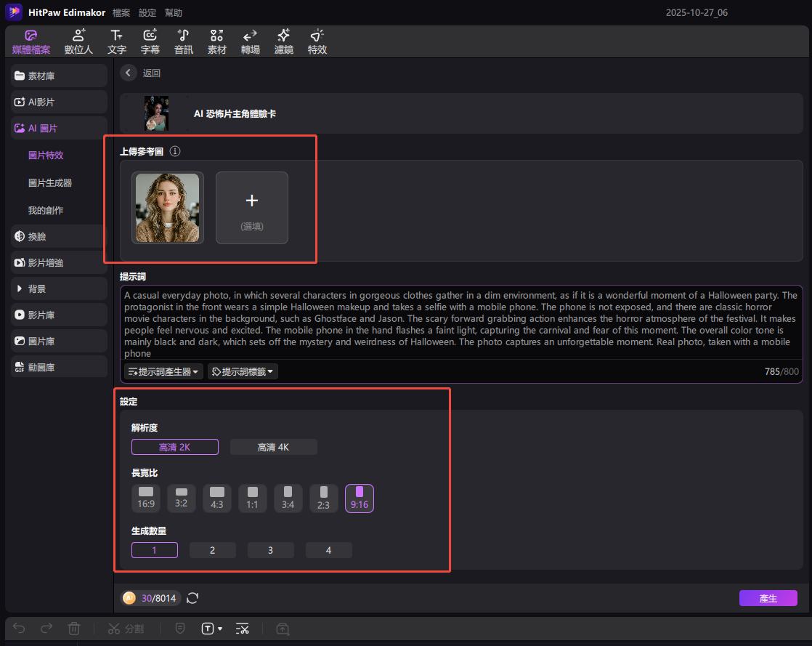Select the 字幕 subtitles icon
This screenshot has height=646, width=812.
click(150, 41)
